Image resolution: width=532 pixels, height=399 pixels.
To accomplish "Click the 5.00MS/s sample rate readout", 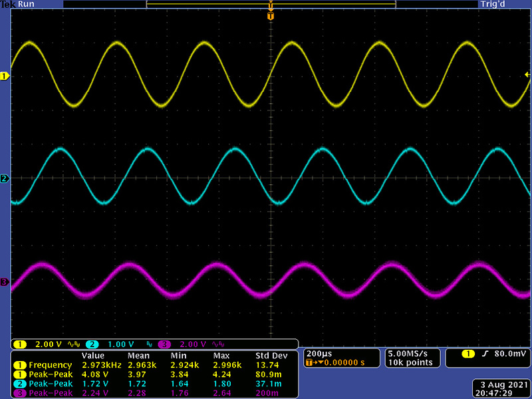I will click(410, 353).
